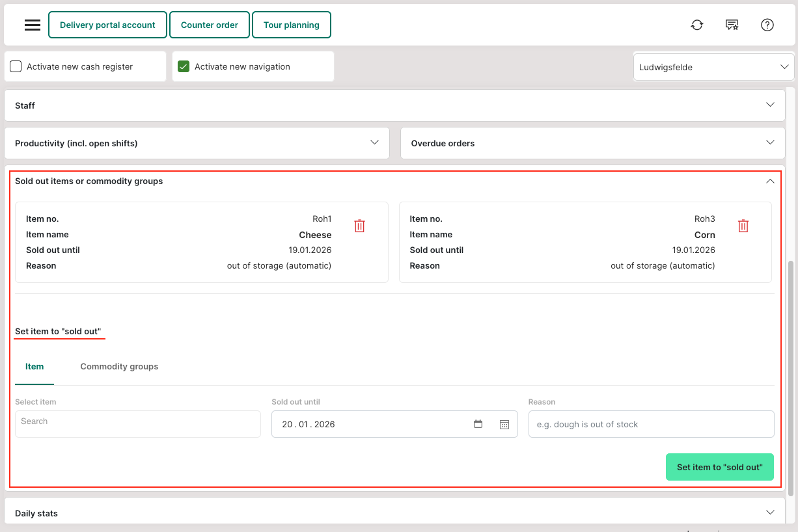Delete the Cheese sold out entry
Viewport: 798px width, 532px height.
click(359, 226)
